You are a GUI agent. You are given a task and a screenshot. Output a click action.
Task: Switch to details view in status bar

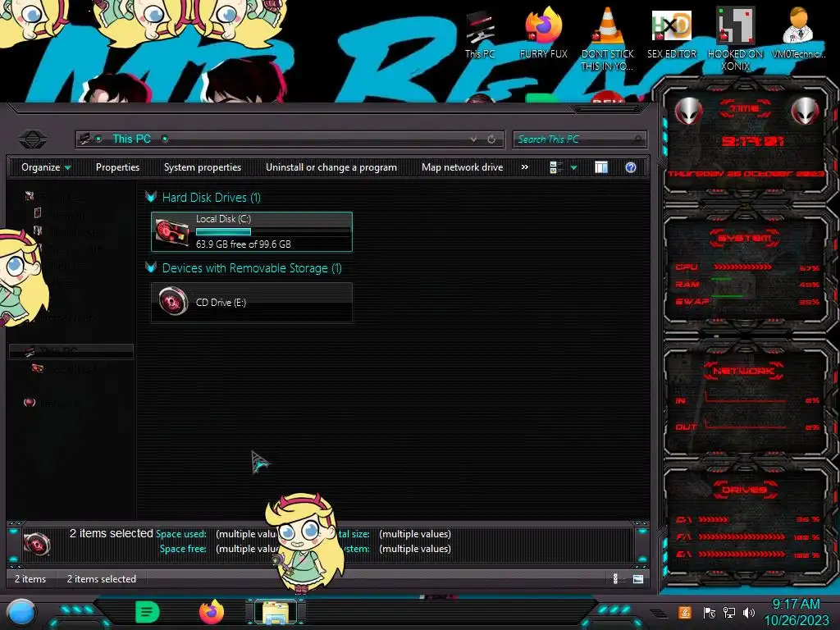click(615, 578)
